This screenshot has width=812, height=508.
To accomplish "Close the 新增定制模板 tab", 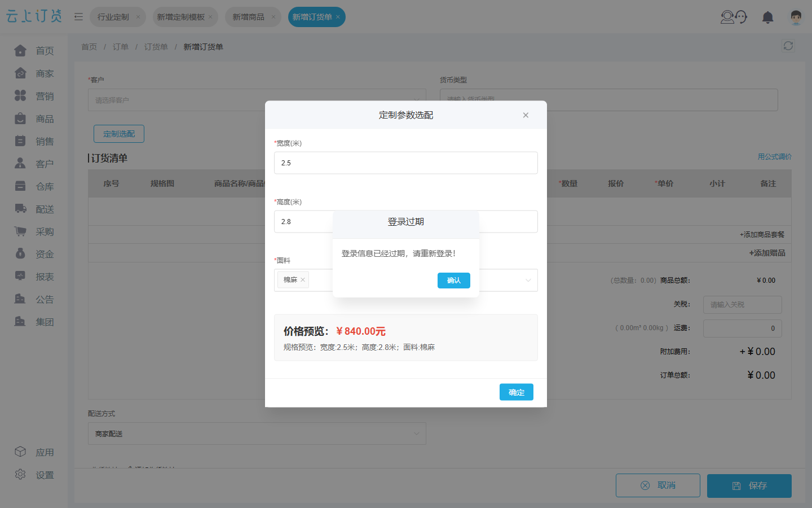I will (x=210, y=17).
